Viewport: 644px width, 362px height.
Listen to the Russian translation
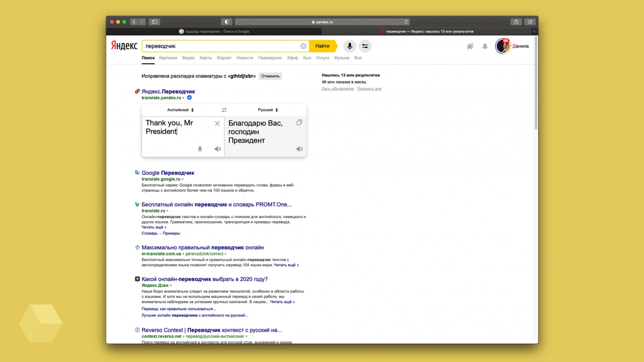pyautogui.click(x=299, y=149)
